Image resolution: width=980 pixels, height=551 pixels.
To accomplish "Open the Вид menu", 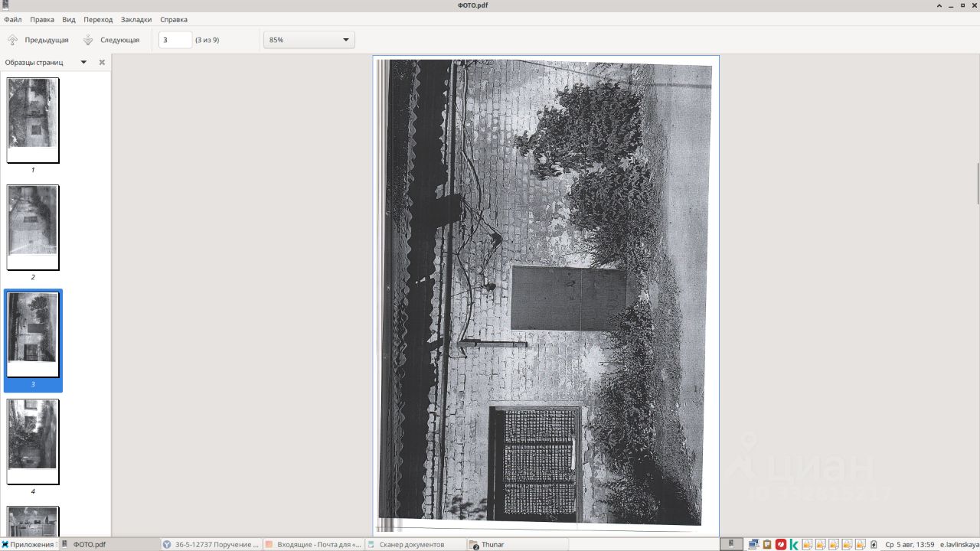I will click(69, 19).
